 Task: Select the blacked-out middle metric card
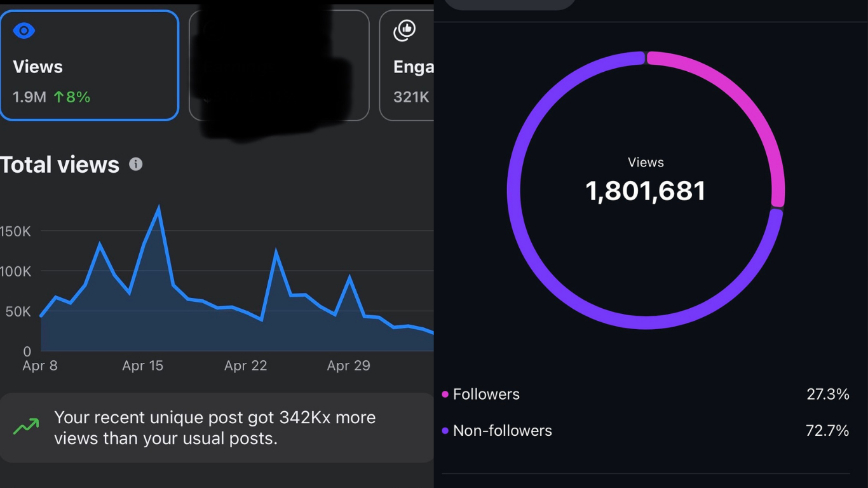[x=279, y=65]
